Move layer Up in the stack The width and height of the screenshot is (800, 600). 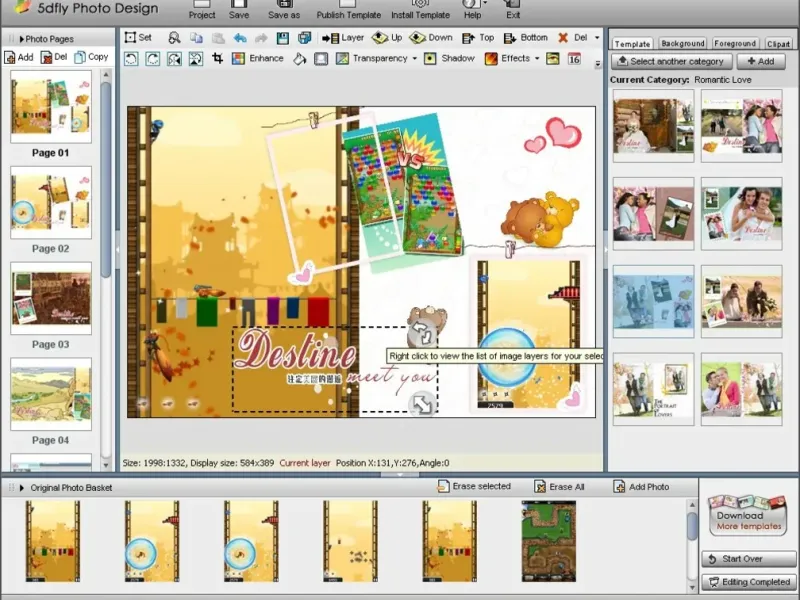point(387,38)
